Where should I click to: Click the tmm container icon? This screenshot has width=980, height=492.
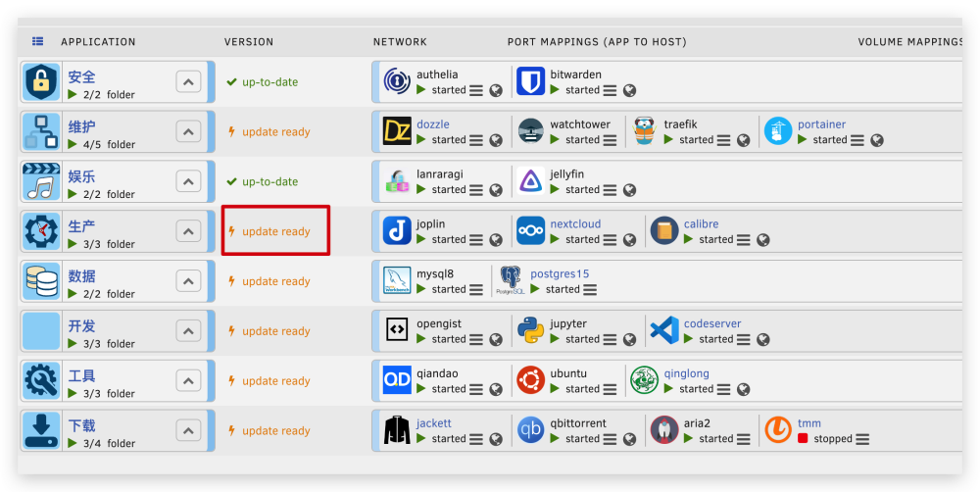778,430
